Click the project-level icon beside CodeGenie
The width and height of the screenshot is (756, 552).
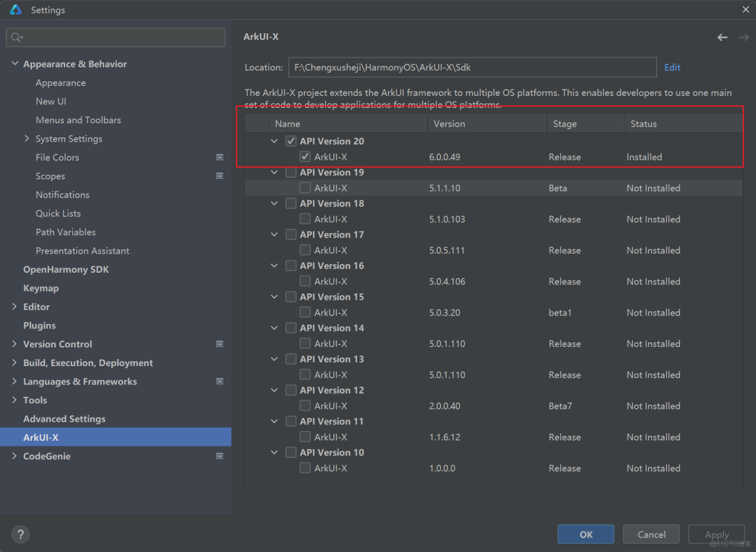220,456
